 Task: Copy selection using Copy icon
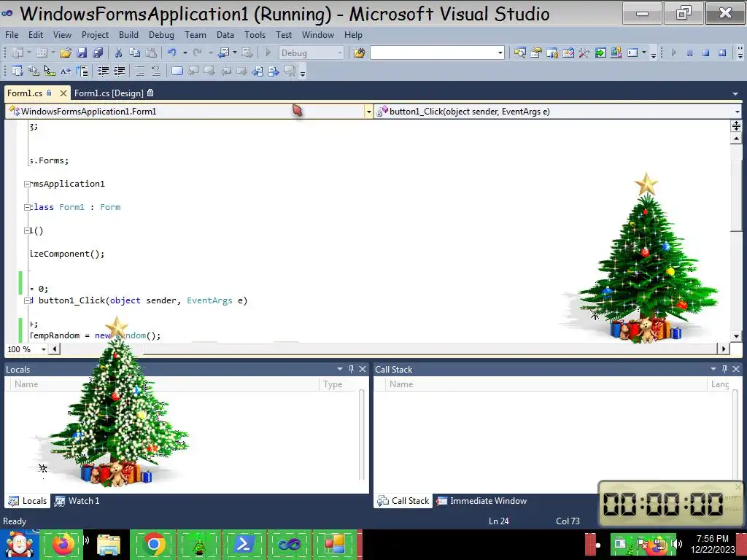135,52
